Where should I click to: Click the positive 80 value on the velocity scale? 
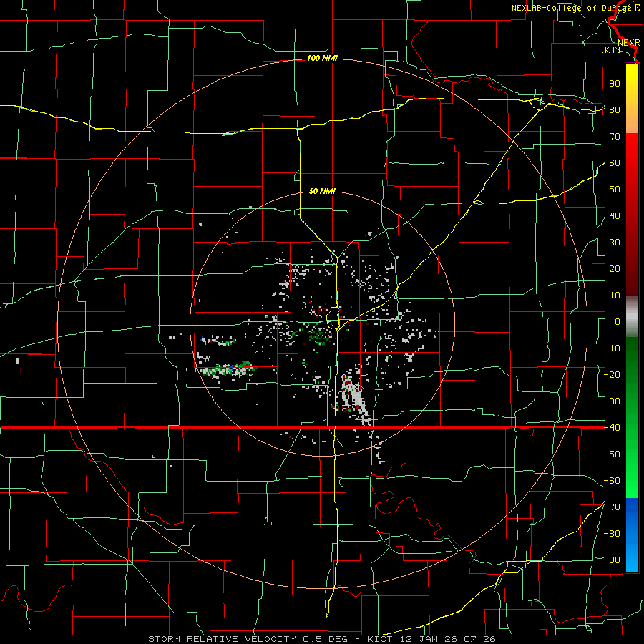[x=615, y=109]
